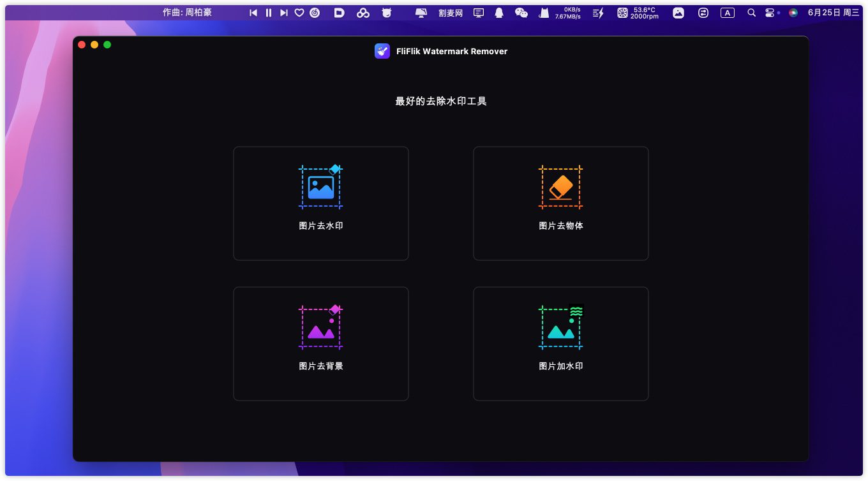The height and width of the screenshot is (481, 868).
Task: Click the date 6月25日 周三
Action: coord(834,13)
